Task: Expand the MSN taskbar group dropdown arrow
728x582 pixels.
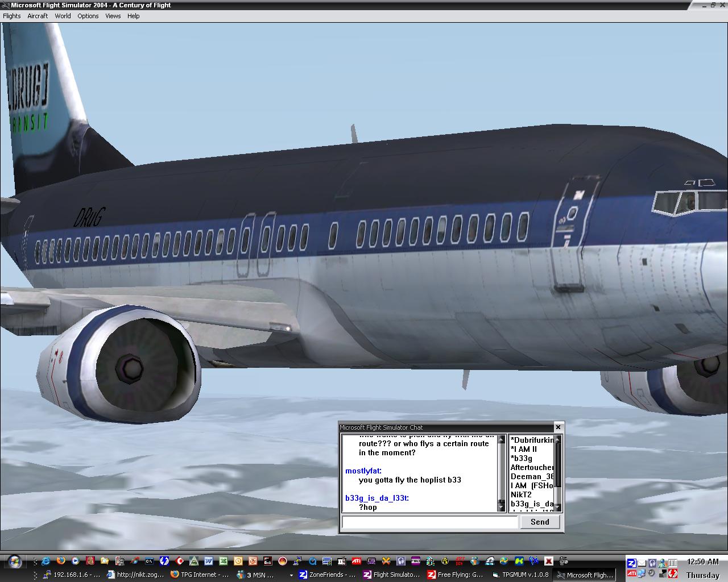Action: (x=291, y=575)
